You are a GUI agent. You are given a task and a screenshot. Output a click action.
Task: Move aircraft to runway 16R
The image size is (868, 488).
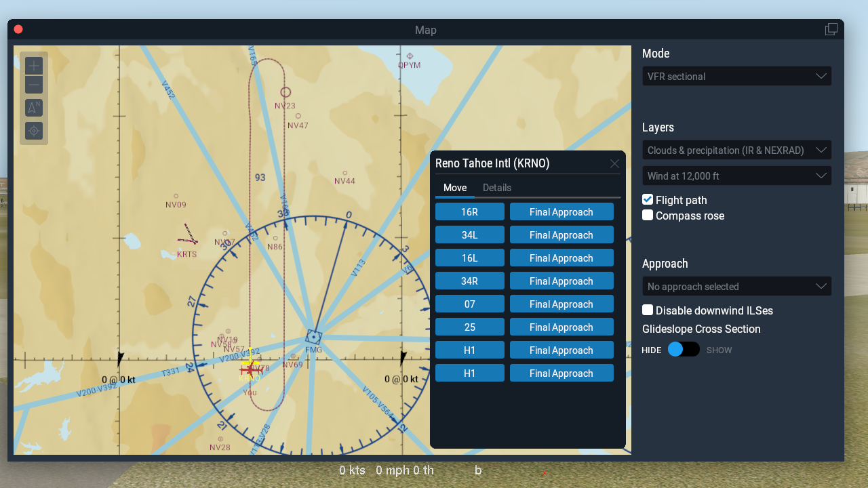(470, 212)
